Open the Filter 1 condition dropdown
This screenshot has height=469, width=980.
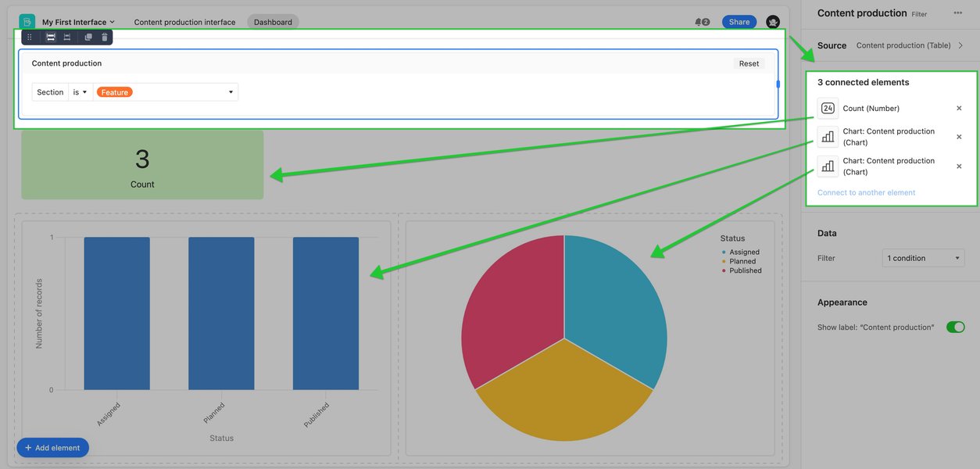click(923, 258)
